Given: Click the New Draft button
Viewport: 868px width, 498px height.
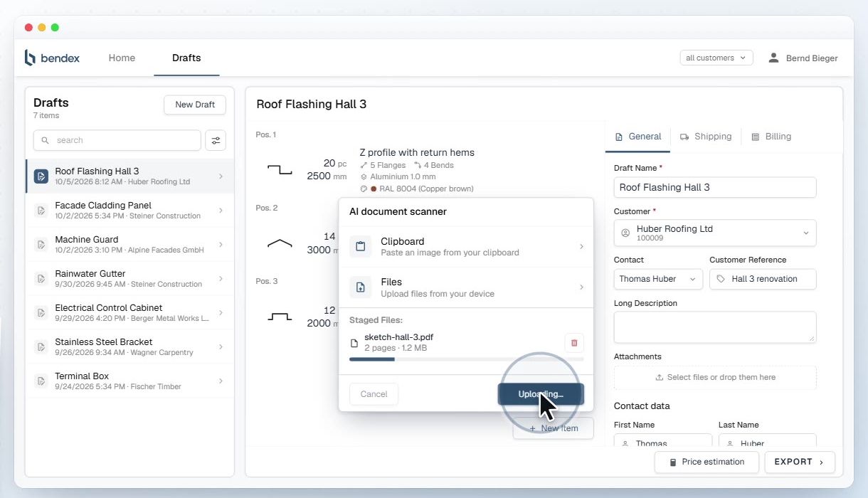Looking at the screenshot, I should coord(195,105).
